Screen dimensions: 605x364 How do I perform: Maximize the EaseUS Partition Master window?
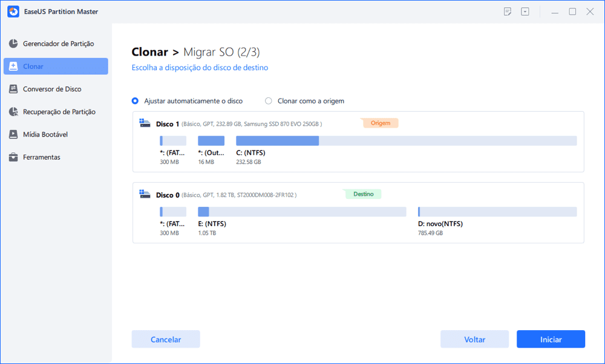click(x=572, y=11)
